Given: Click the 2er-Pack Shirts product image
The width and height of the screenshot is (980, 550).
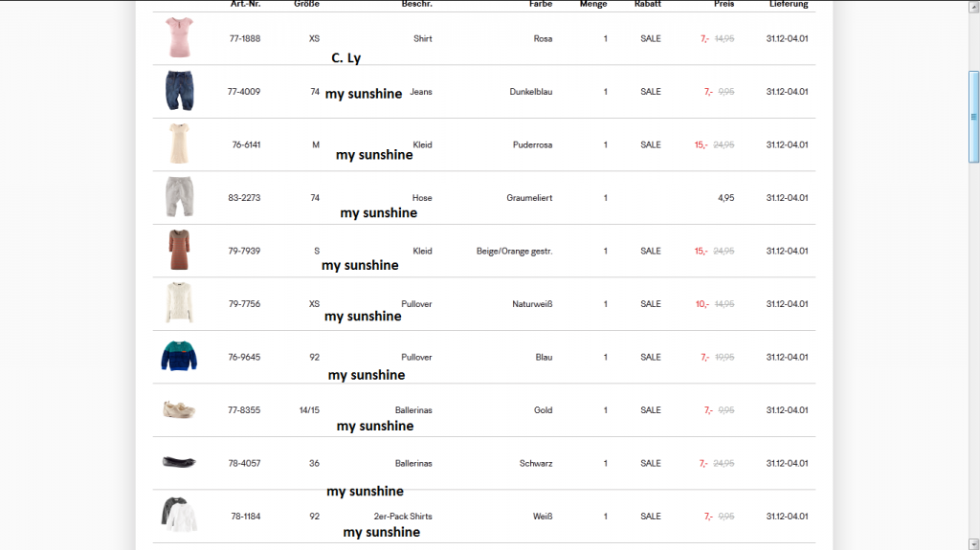Looking at the screenshot, I should point(179,515).
